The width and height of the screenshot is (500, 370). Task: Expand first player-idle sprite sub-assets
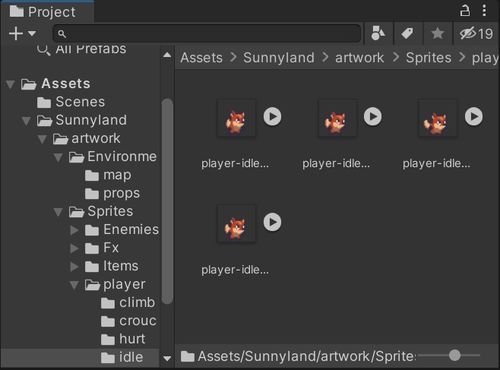pyautogui.click(x=272, y=117)
